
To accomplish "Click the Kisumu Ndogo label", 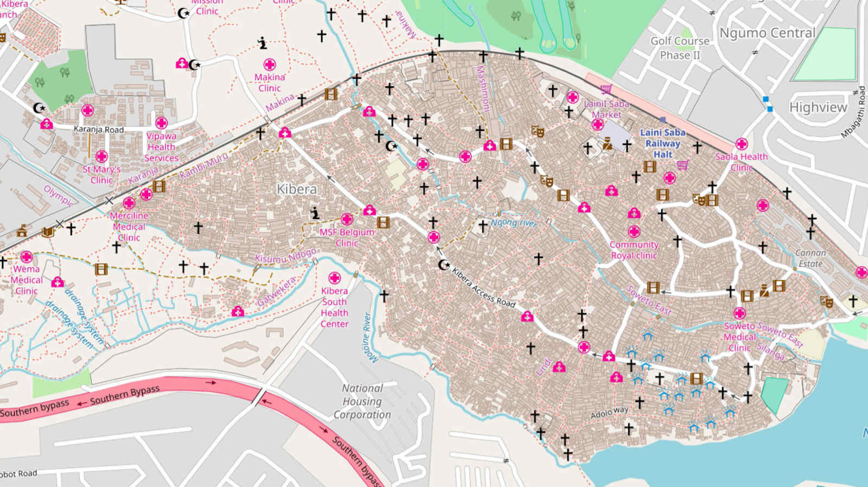I will pos(286,256).
